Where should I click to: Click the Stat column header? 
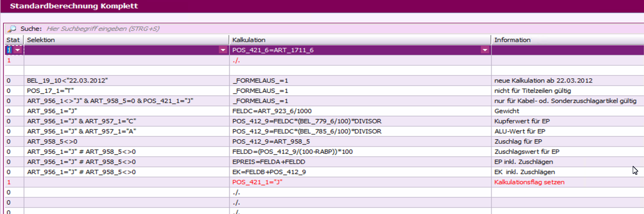pyautogui.click(x=13, y=40)
